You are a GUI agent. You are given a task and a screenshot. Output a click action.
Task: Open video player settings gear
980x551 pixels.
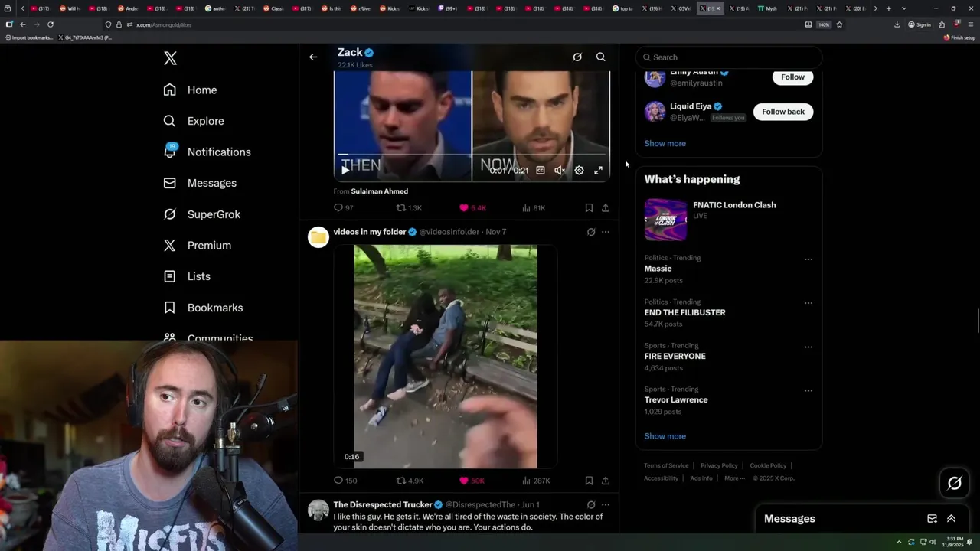tap(579, 171)
